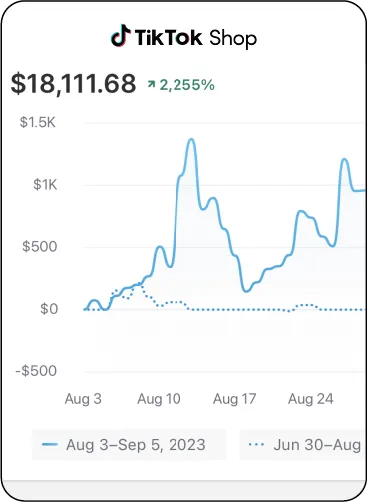
Task: Click the $0 baseline axis label
Action: pyautogui.click(x=49, y=309)
